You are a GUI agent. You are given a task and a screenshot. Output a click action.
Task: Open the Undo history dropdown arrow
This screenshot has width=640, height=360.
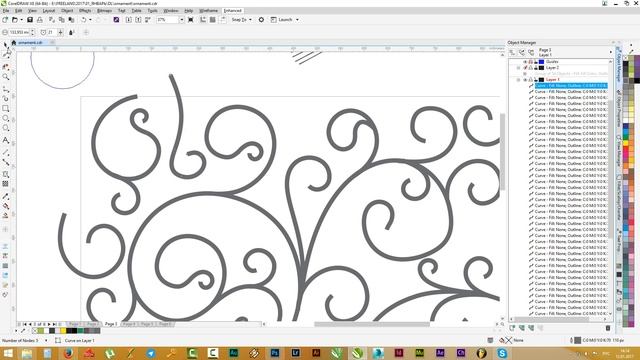tap(90, 20)
